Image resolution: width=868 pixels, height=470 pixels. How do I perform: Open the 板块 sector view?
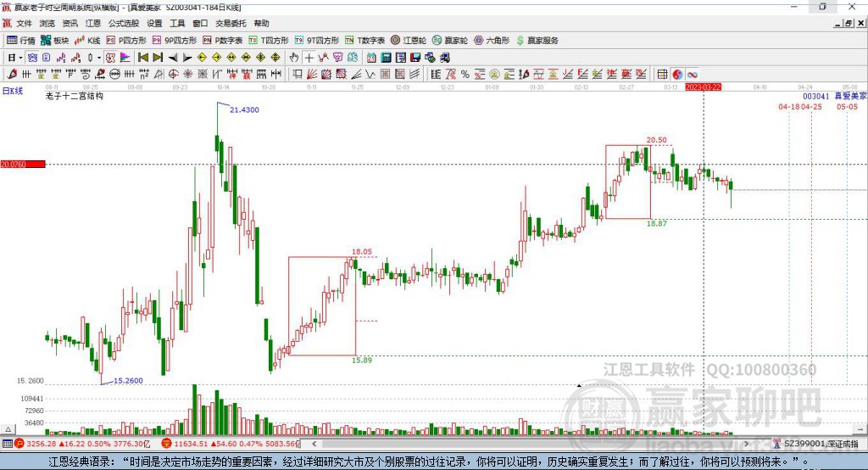pos(54,41)
